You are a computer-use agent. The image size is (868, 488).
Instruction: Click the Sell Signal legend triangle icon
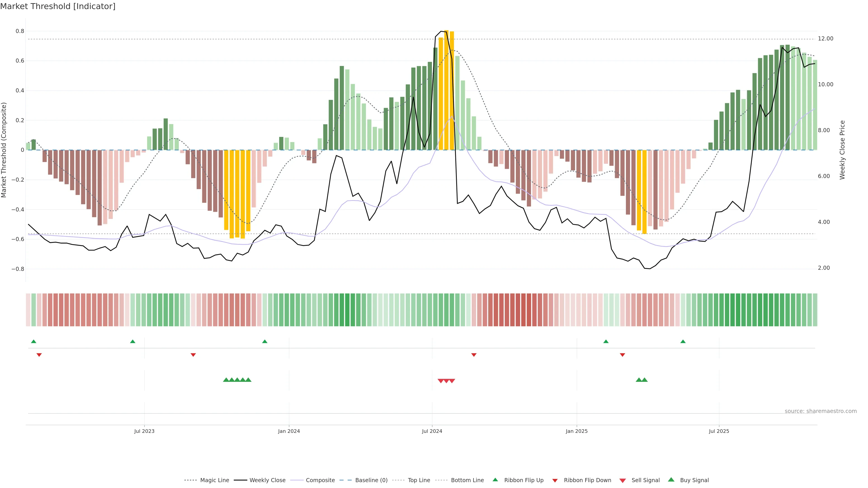tap(622, 481)
